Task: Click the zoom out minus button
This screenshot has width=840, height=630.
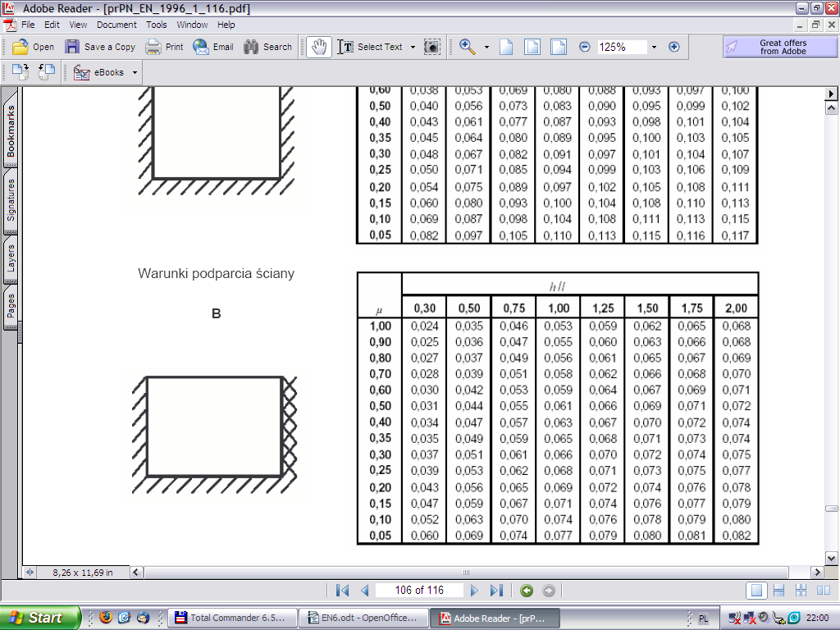Action: pyautogui.click(x=584, y=47)
